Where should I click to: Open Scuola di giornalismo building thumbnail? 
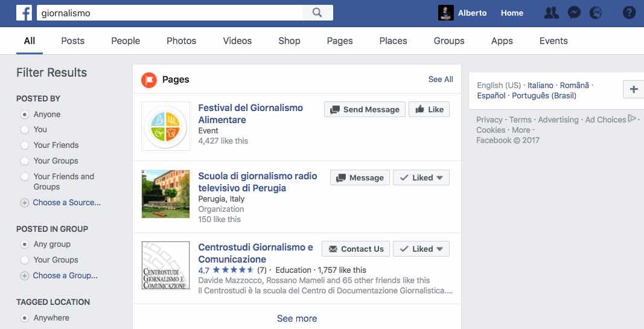click(x=165, y=194)
